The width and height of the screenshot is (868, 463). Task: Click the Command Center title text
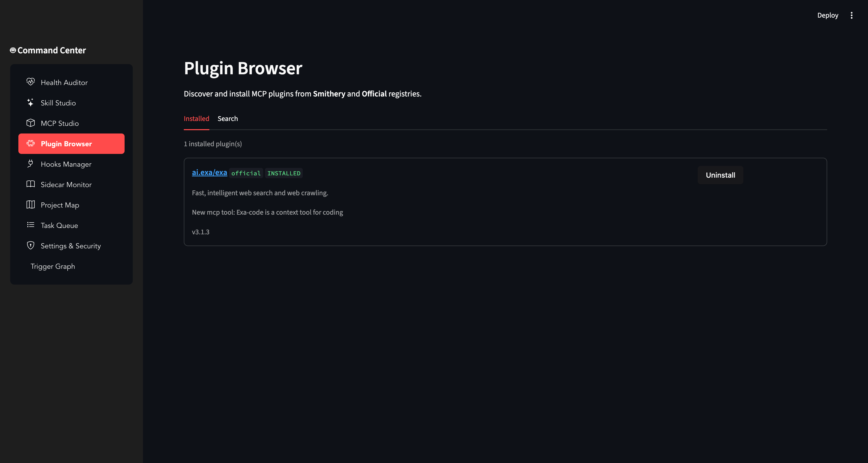[x=52, y=50]
